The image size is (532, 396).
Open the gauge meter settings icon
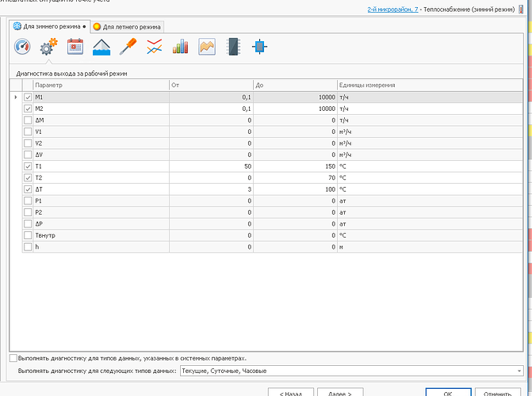click(x=22, y=48)
